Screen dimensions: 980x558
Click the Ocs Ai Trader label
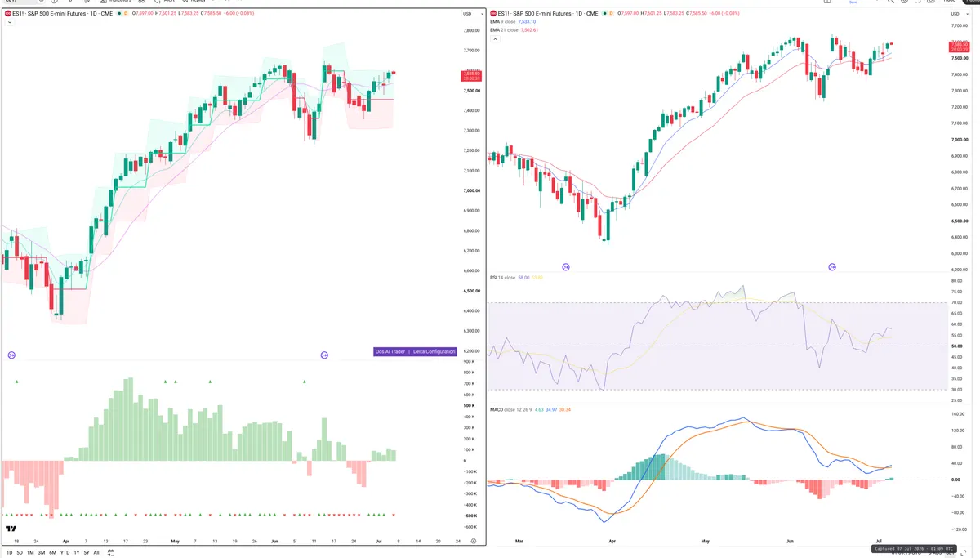[x=390, y=351]
